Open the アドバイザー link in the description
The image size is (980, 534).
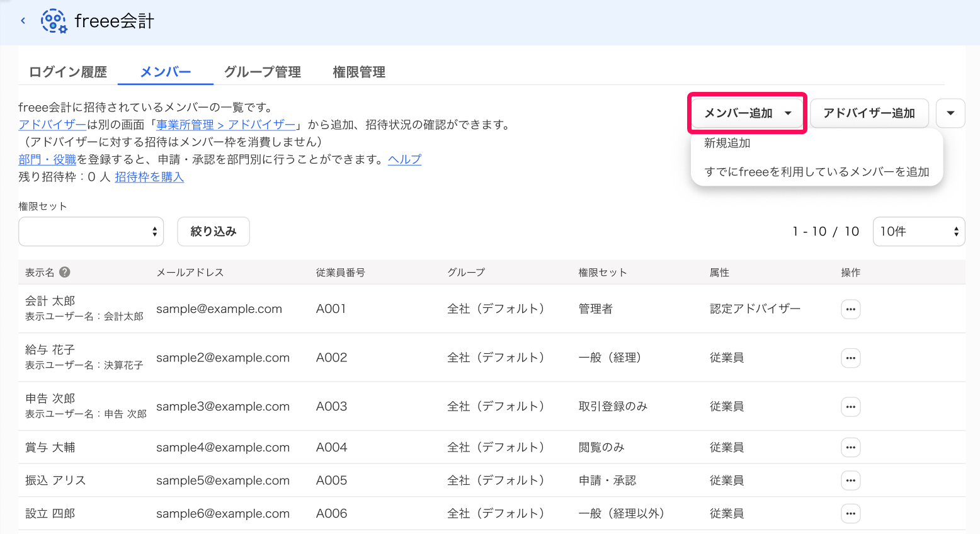[x=52, y=125]
